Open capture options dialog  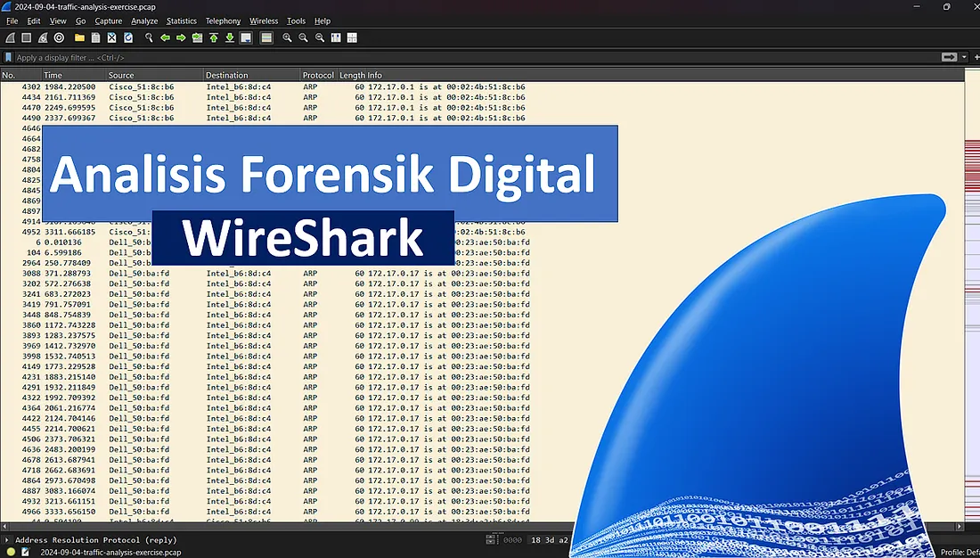[59, 37]
